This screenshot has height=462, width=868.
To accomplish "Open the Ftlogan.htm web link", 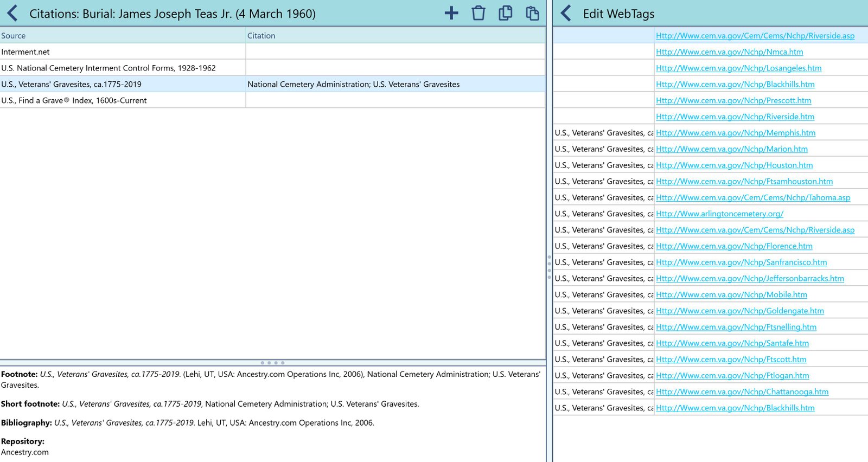I will click(732, 376).
